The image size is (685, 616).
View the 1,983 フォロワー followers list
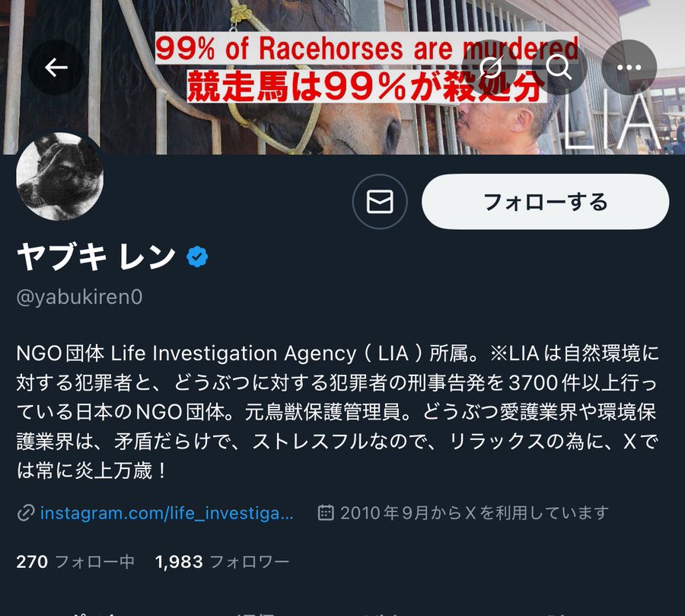coord(222,562)
